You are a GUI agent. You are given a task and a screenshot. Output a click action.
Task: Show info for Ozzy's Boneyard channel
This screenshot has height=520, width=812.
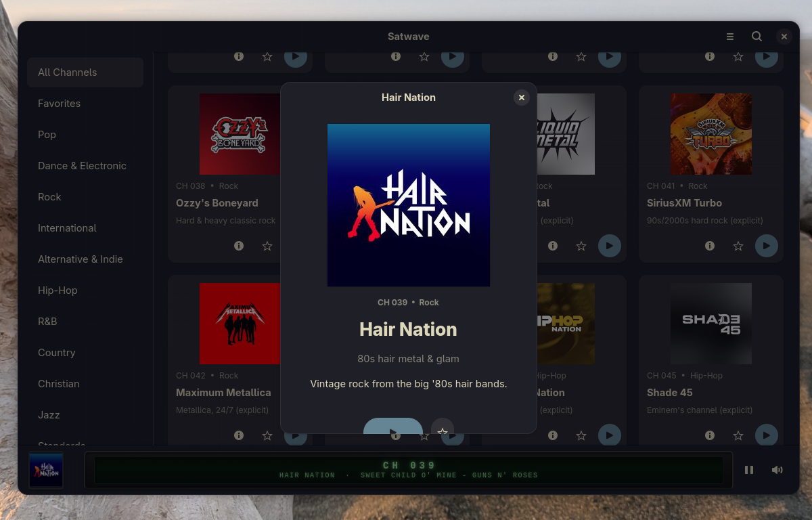pos(239,246)
